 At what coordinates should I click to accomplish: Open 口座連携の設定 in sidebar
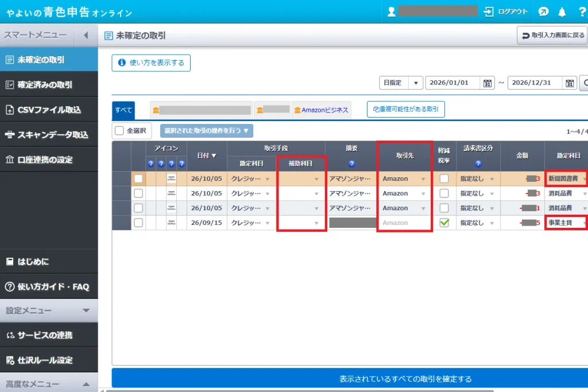[x=49, y=160]
